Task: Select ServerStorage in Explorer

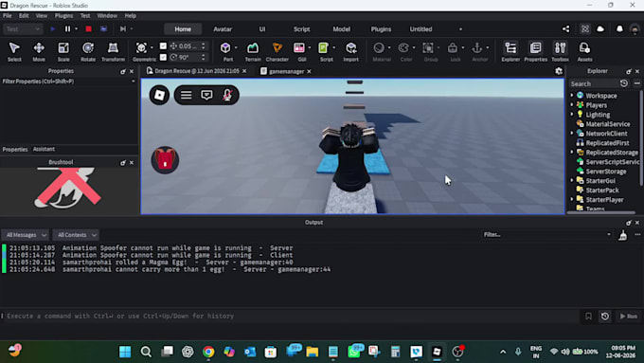Action: [606, 172]
